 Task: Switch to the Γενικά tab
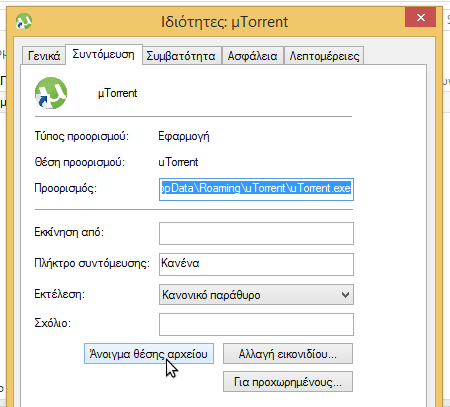[44, 56]
